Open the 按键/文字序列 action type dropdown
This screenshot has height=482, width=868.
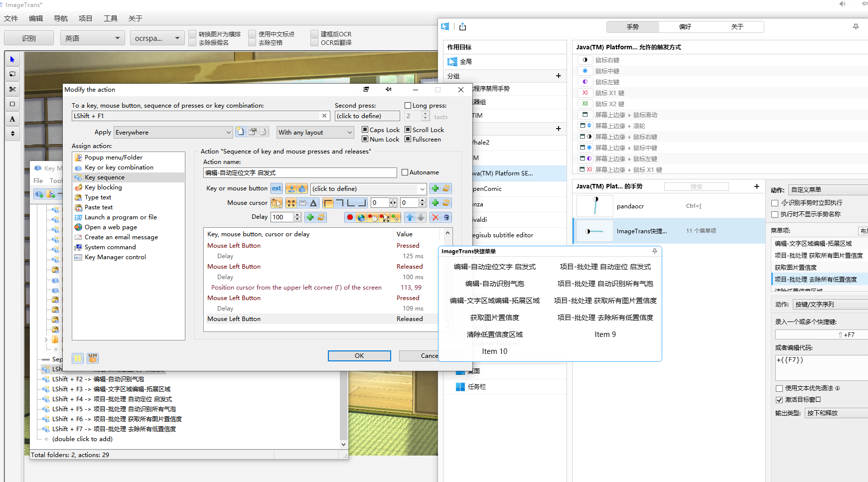(830, 304)
